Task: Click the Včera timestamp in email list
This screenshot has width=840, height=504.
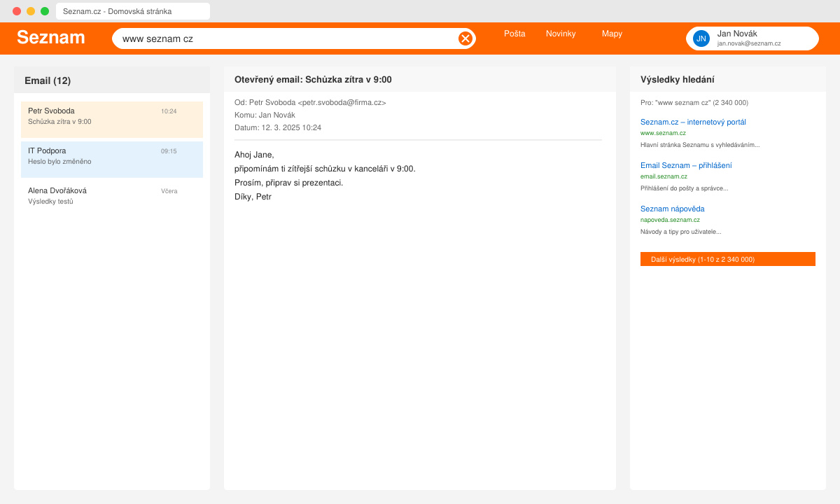Action: 169,191
